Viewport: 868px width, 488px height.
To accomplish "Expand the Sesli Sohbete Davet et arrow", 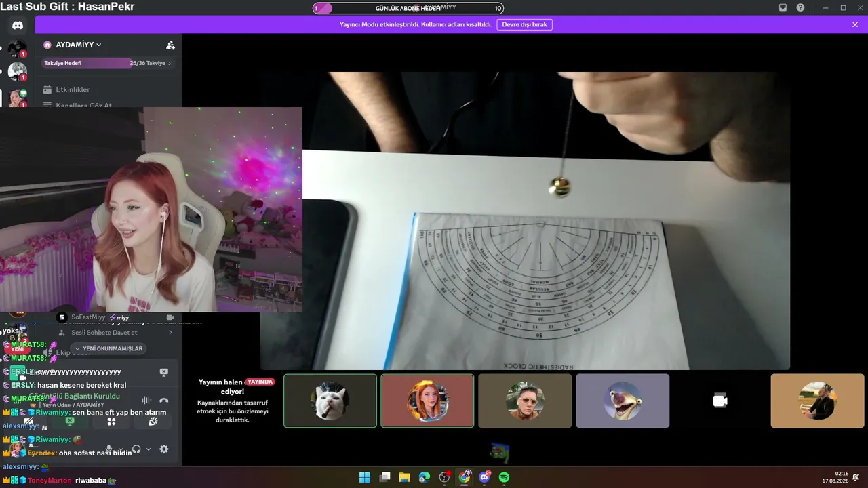I will tap(170, 333).
